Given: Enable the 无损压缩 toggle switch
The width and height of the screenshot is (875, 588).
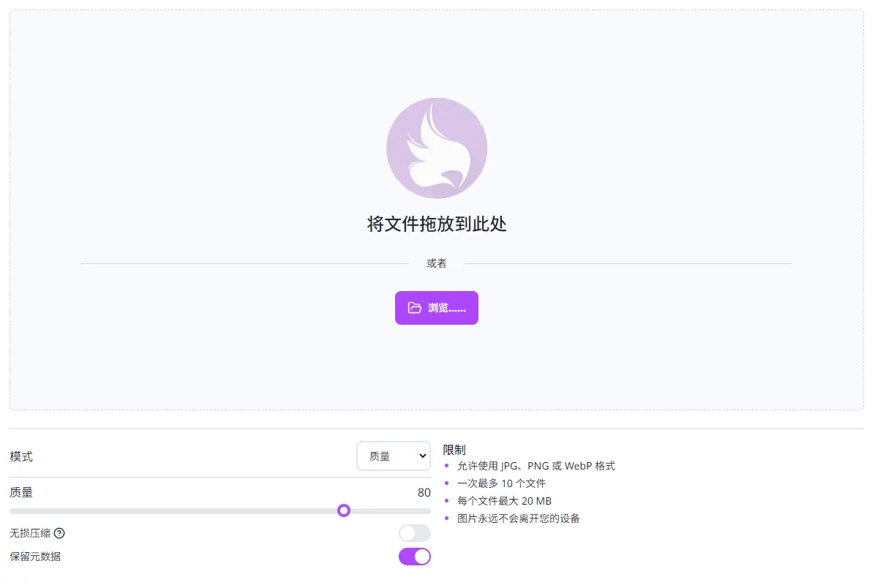Looking at the screenshot, I should (414, 533).
